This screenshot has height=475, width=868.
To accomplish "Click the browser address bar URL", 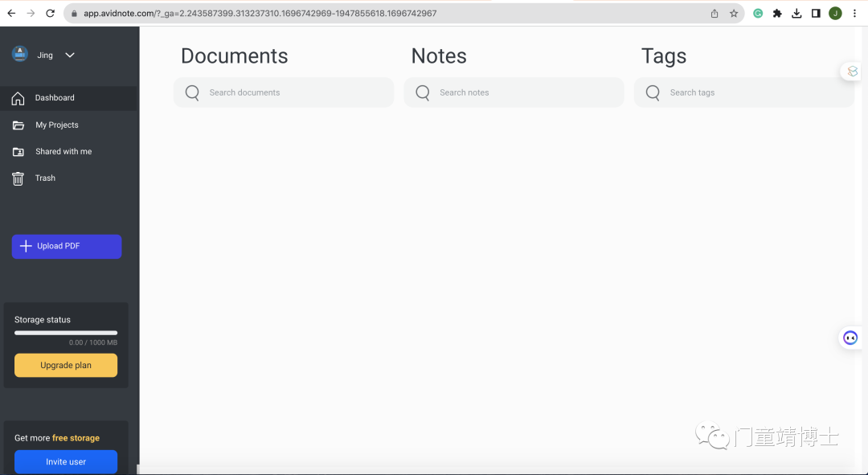I will point(260,14).
